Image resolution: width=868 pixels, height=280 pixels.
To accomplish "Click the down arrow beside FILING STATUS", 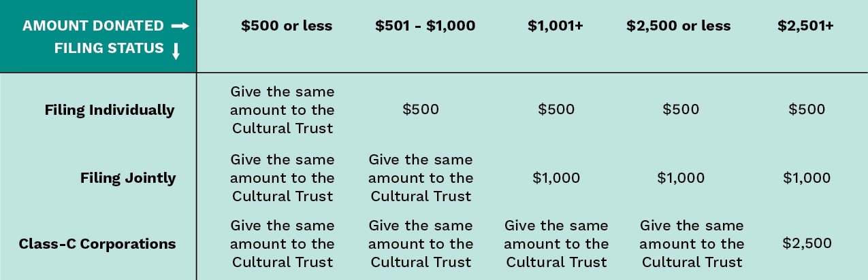I will click(176, 51).
